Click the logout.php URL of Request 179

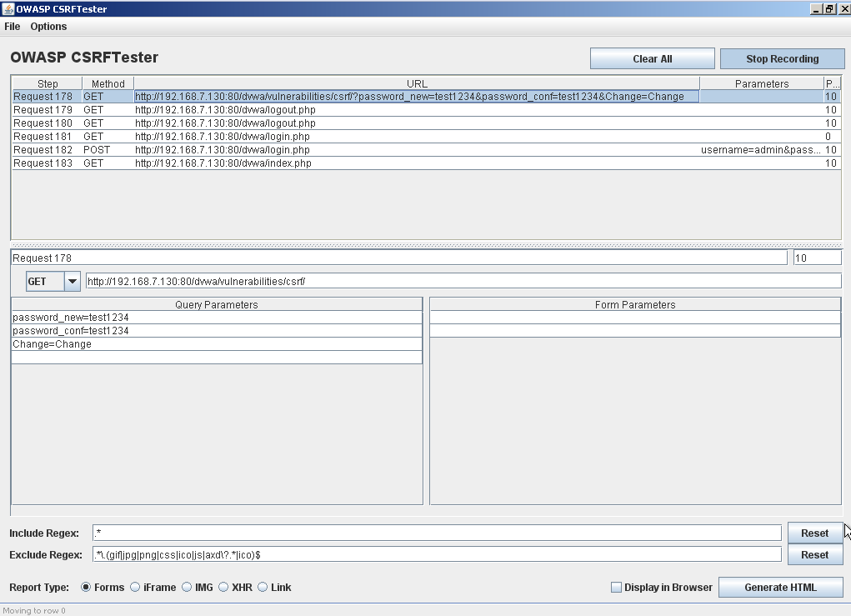(417, 110)
